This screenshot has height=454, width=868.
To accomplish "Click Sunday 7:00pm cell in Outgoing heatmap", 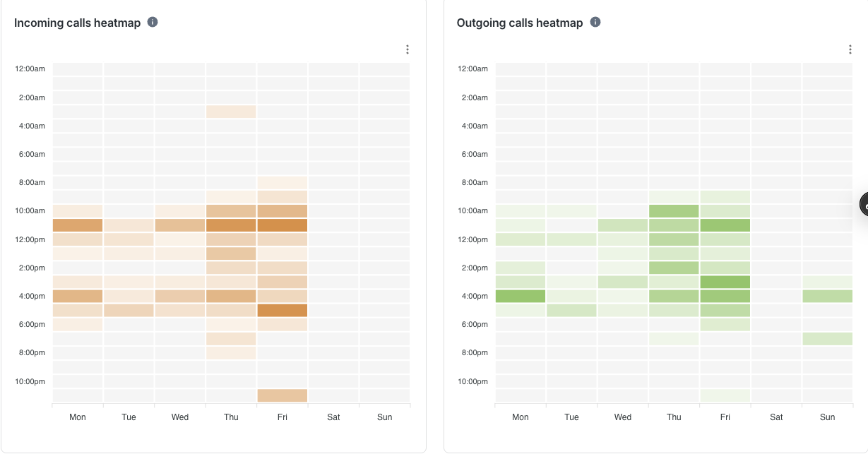I will click(x=827, y=339).
